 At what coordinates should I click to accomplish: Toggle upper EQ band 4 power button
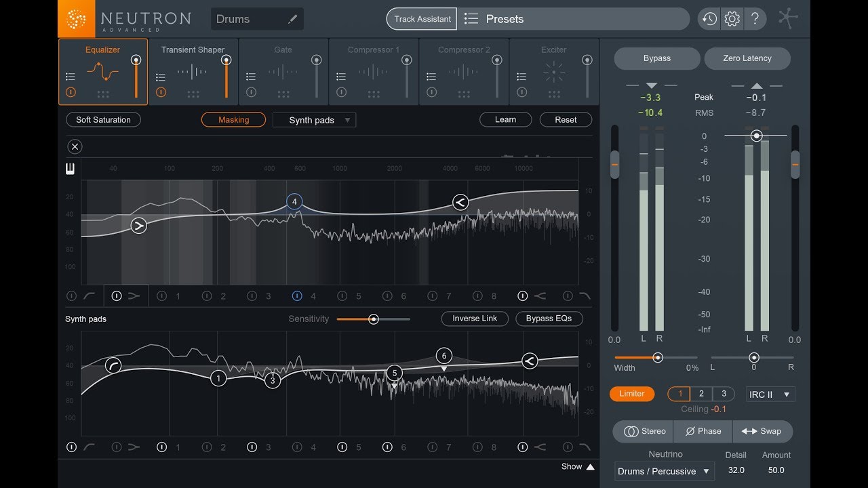tap(297, 296)
